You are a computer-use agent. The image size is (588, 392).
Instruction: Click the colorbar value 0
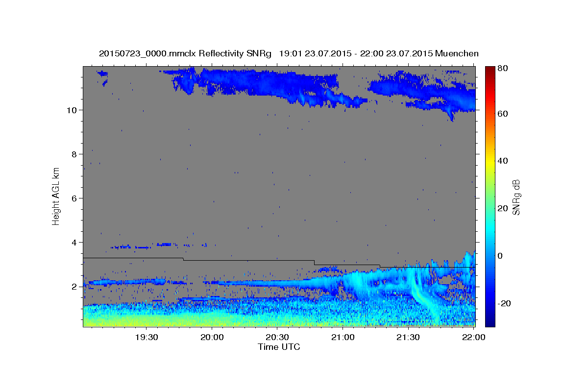click(x=499, y=256)
